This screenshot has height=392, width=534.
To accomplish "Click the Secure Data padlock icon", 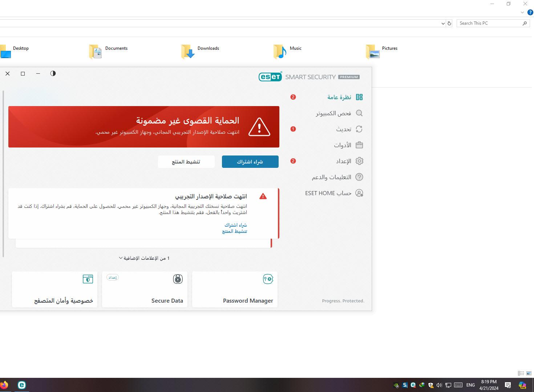I will [178, 279].
